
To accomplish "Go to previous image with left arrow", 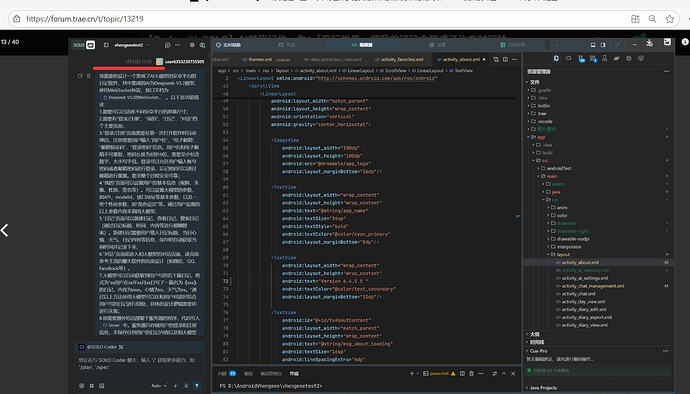I will (5, 230).
